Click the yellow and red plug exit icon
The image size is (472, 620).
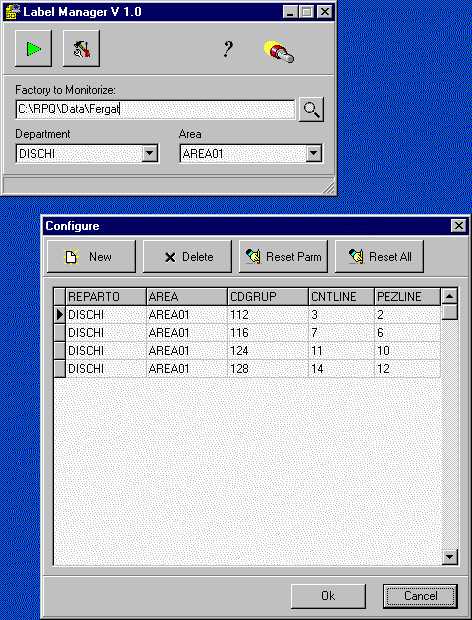click(x=279, y=51)
